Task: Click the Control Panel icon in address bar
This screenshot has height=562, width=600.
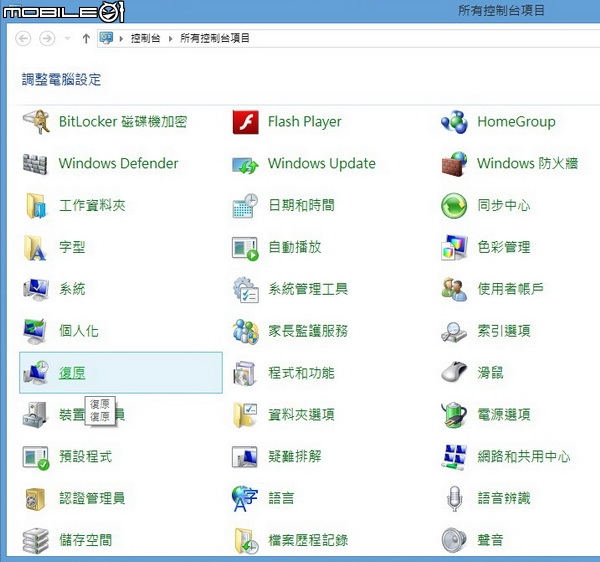Action: [106, 38]
